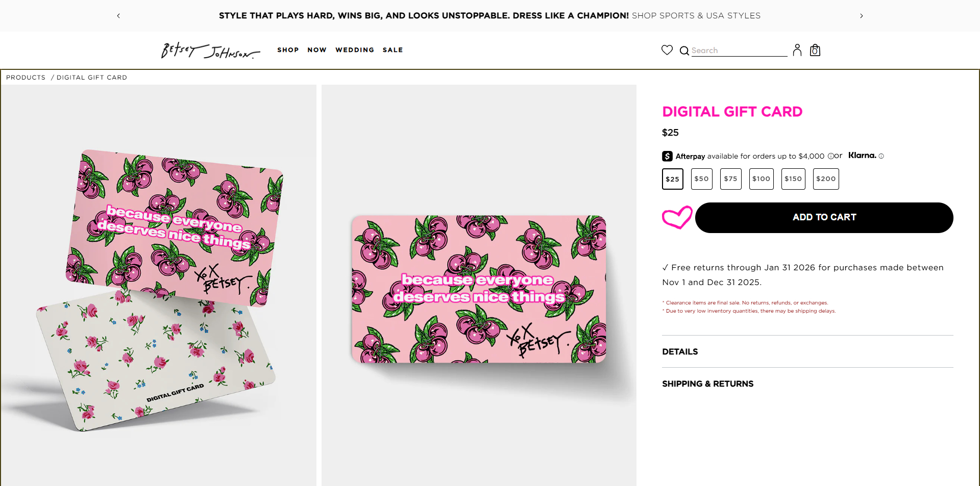Open the SHOP menu

(x=288, y=50)
